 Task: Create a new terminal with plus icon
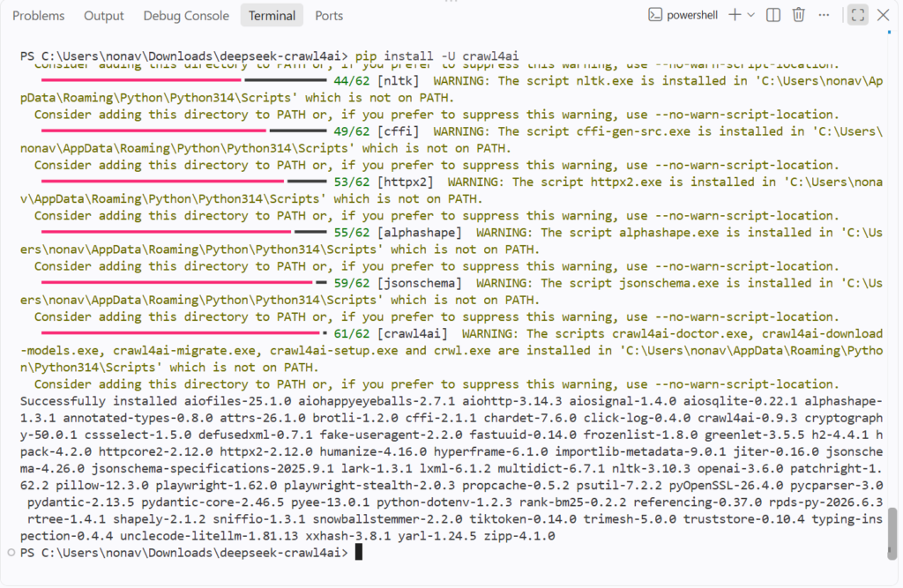pyautogui.click(x=735, y=15)
